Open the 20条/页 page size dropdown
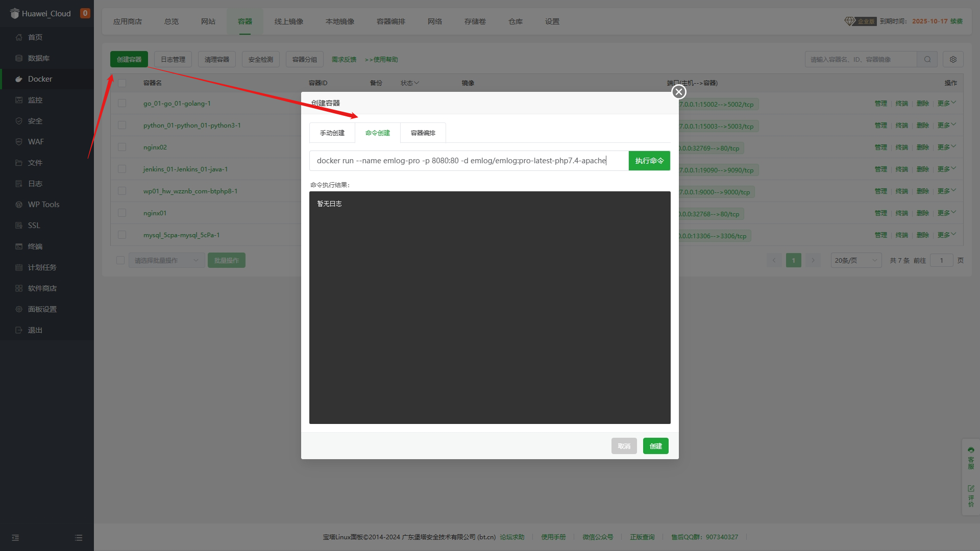Image resolution: width=980 pixels, height=551 pixels. [x=856, y=260]
